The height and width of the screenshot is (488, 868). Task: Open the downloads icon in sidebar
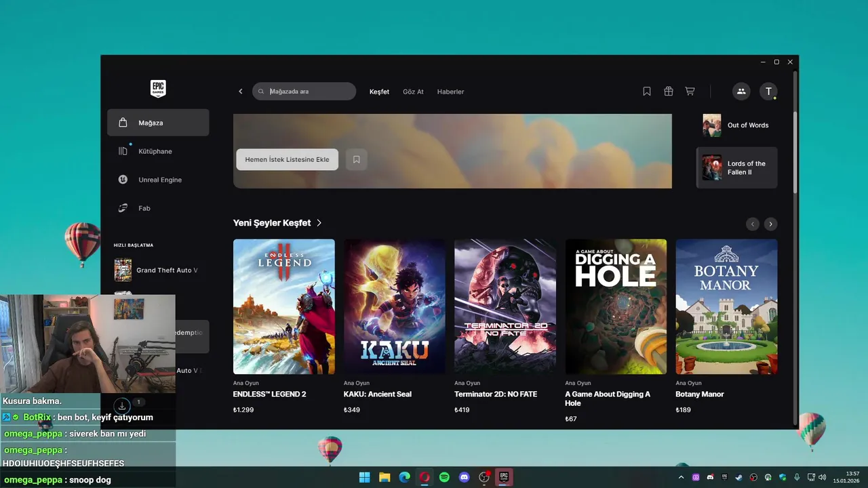[122, 406]
